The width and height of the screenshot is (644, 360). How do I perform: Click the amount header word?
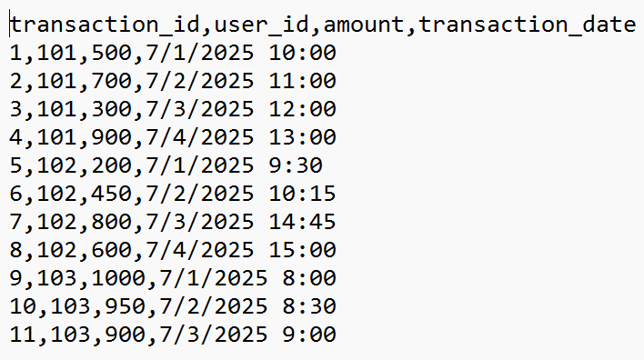pyautogui.click(x=364, y=25)
